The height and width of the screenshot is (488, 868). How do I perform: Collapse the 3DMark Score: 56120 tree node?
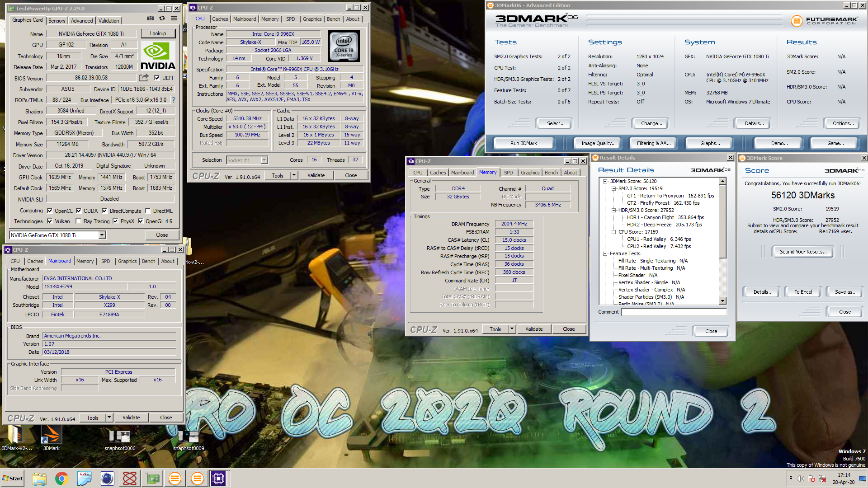(x=605, y=181)
